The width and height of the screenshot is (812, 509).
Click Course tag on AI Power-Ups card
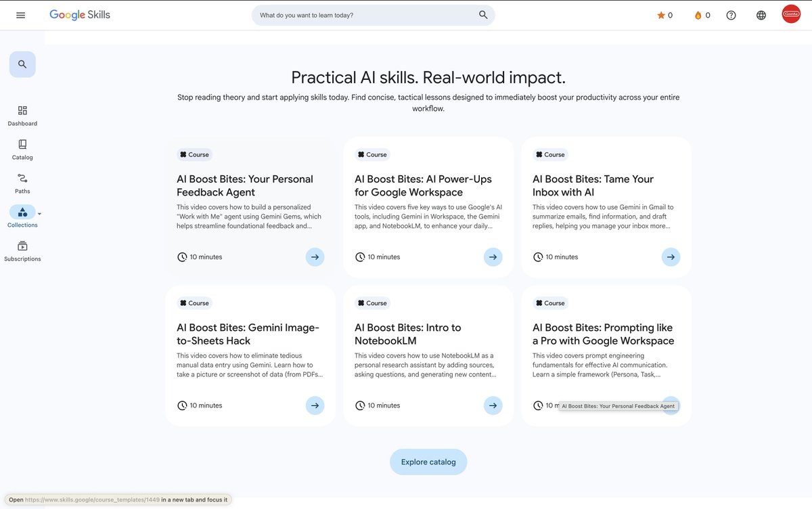click(373, 154)
